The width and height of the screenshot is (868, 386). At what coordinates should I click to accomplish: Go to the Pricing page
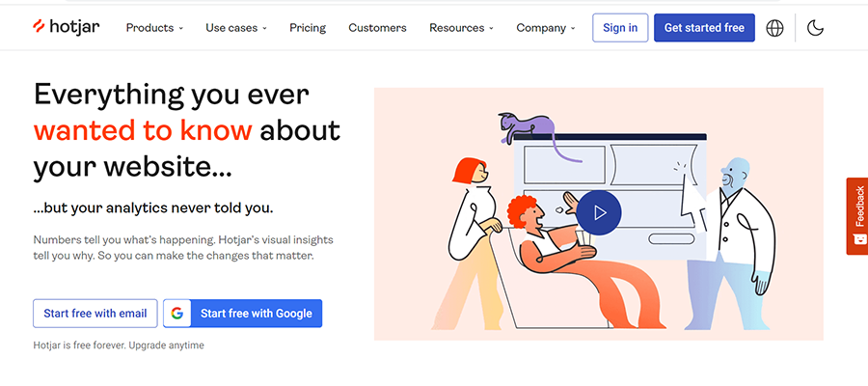coord(308,28)
